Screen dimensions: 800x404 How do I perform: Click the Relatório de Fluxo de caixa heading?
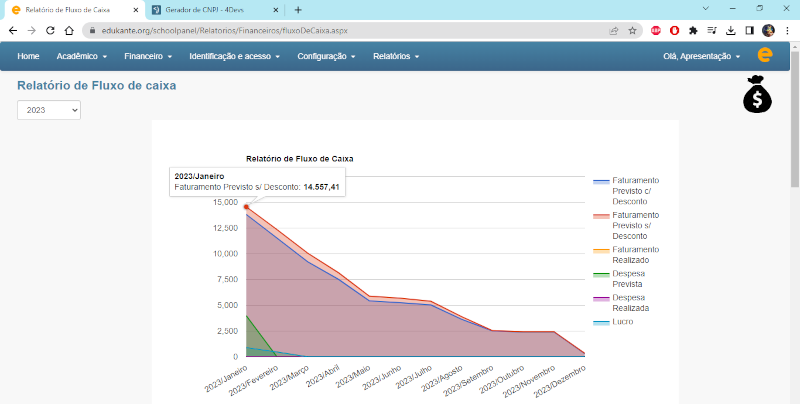tap(97, 86)
